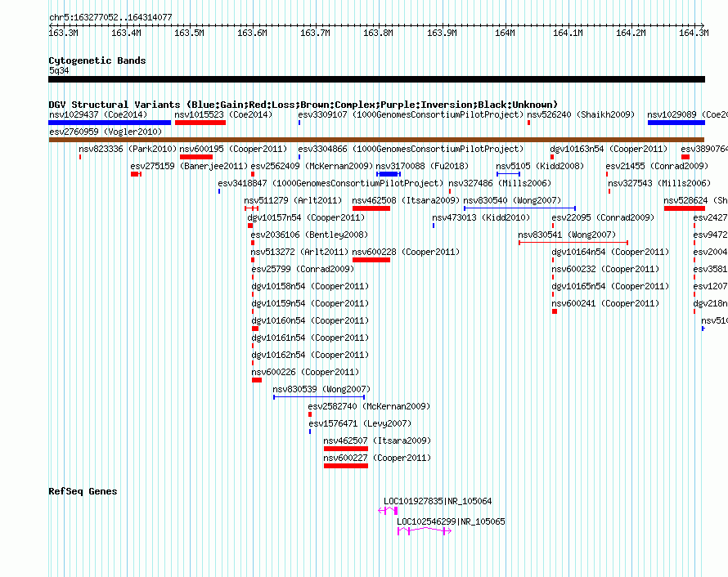Select dgv10160n54 (Cooper2011) label
The height and width of the screenshot is (577, 728).
click(310, 320)
